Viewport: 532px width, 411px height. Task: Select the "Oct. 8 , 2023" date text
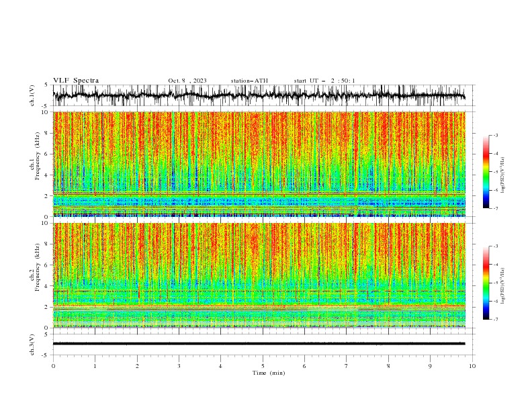[187, 81]
